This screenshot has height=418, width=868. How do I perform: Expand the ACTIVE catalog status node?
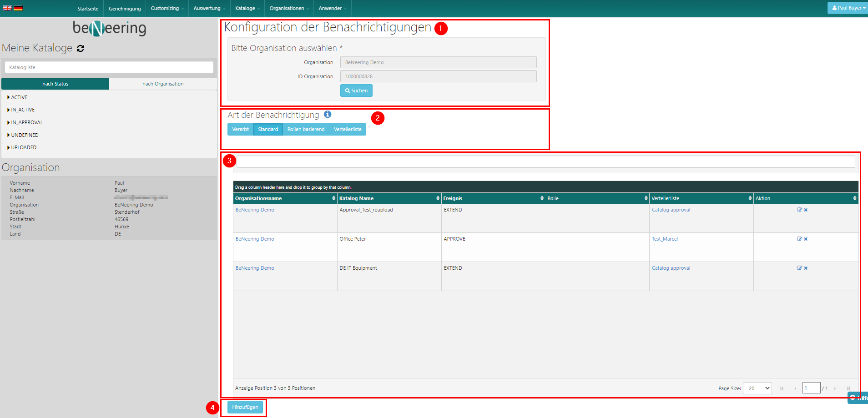(9, 97)
